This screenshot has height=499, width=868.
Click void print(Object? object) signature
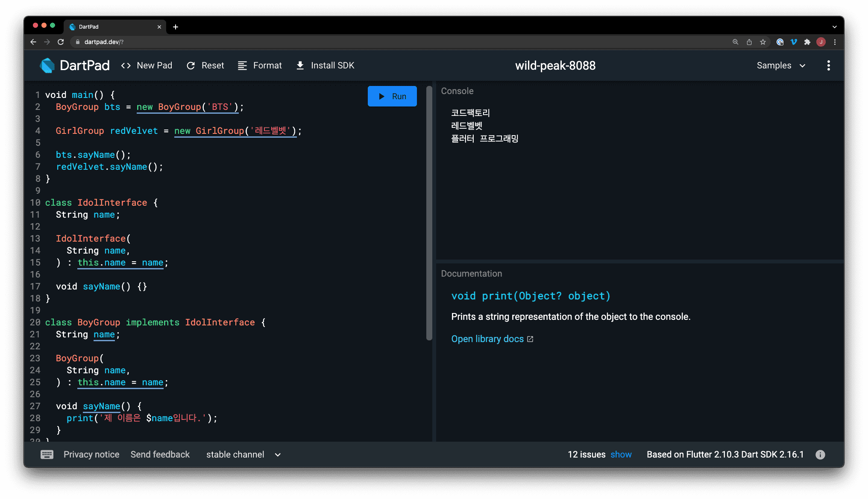point(531,296)
